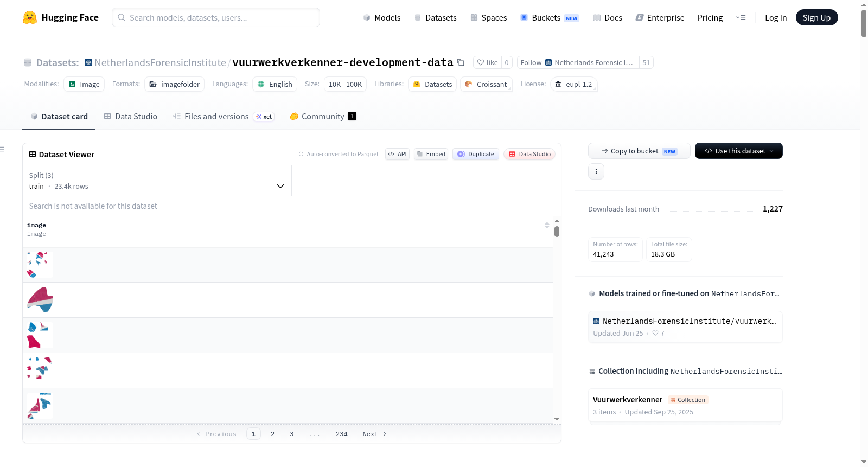This screenshot has width=868, height=467.
Task: Open the more navigation menu icon
Action: tap(741, 17)
